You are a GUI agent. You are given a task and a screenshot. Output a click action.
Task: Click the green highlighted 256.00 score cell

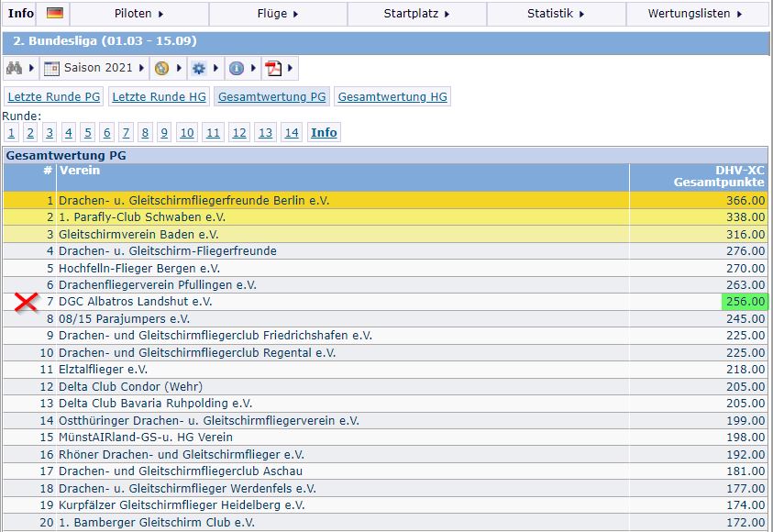(745, 302)
